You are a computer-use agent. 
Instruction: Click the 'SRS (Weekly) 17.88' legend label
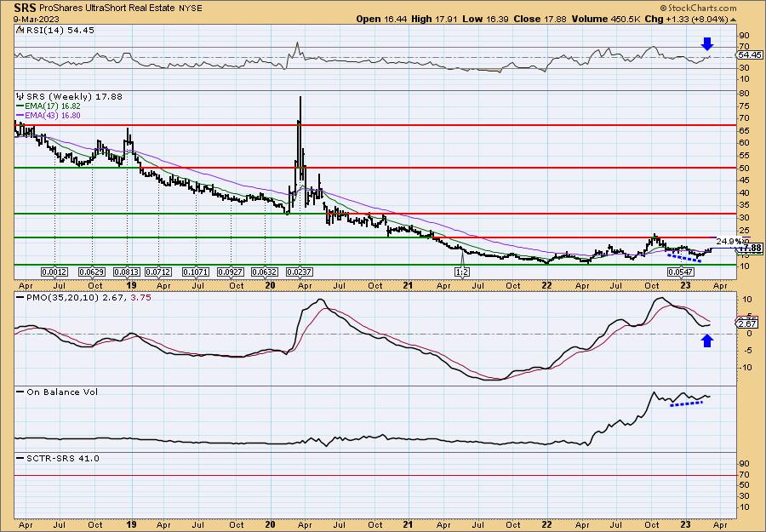[x=73, y=97]
